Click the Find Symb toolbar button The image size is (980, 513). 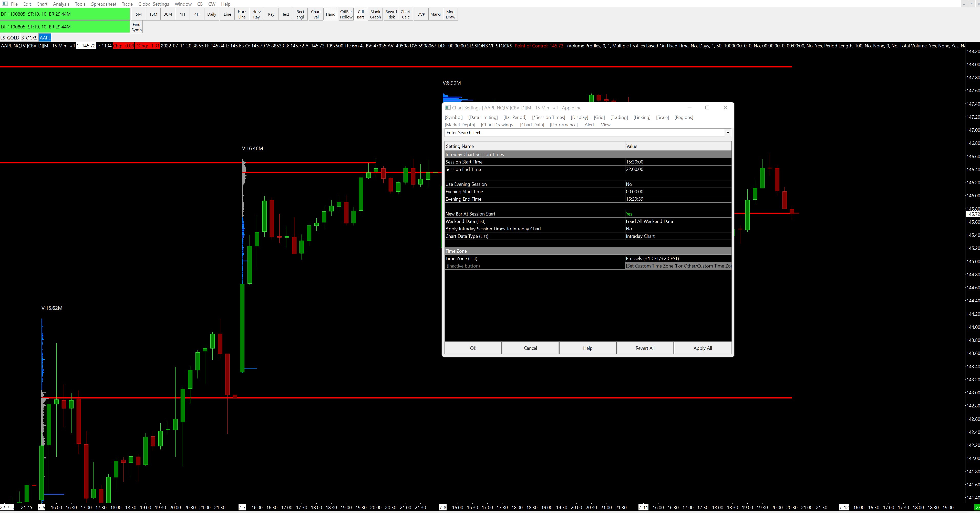pos(137,27)
